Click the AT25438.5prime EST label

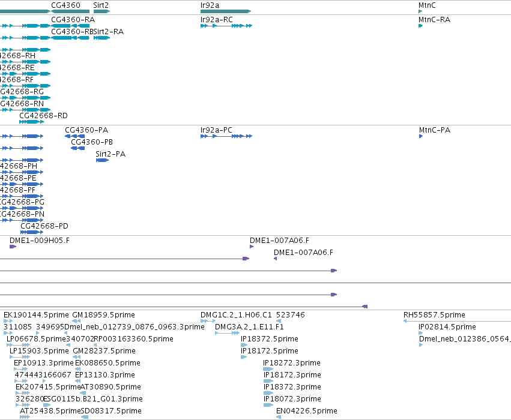pos(50,411)
